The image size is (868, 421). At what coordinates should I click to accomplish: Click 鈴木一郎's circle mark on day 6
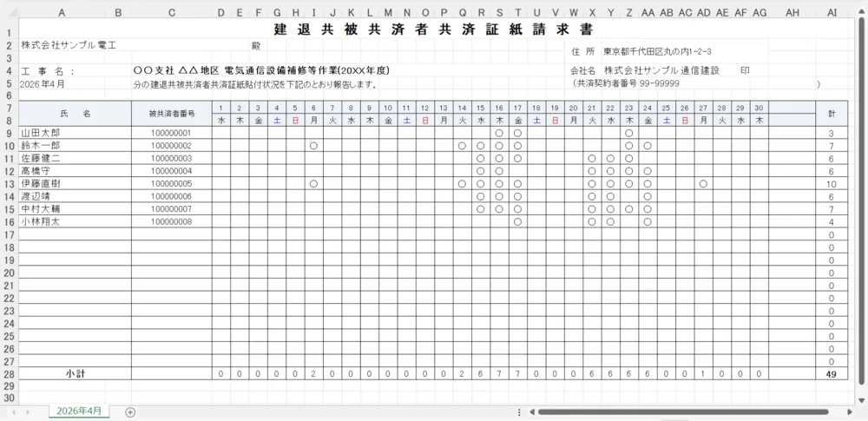314,146
